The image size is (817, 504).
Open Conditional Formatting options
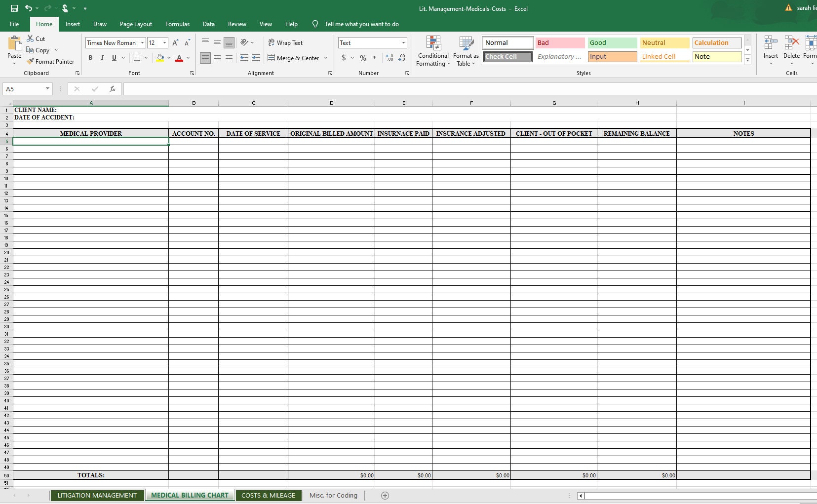433,51
